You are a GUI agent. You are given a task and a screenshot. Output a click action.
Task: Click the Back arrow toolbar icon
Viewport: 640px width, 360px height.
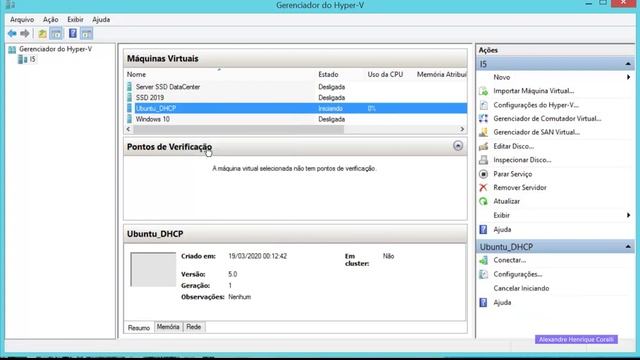tap(12, 33)
